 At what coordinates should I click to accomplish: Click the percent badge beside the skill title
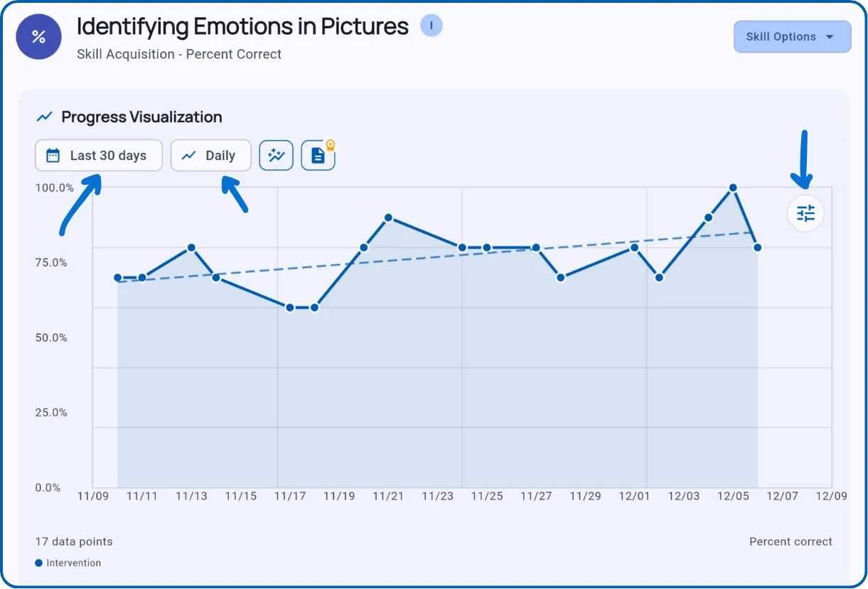(x=38, y=36)
